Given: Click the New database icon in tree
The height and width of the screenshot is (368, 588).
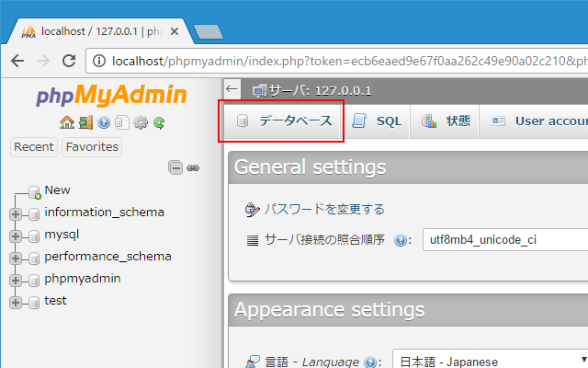Looking at the screenshot, I should point(35,192).
